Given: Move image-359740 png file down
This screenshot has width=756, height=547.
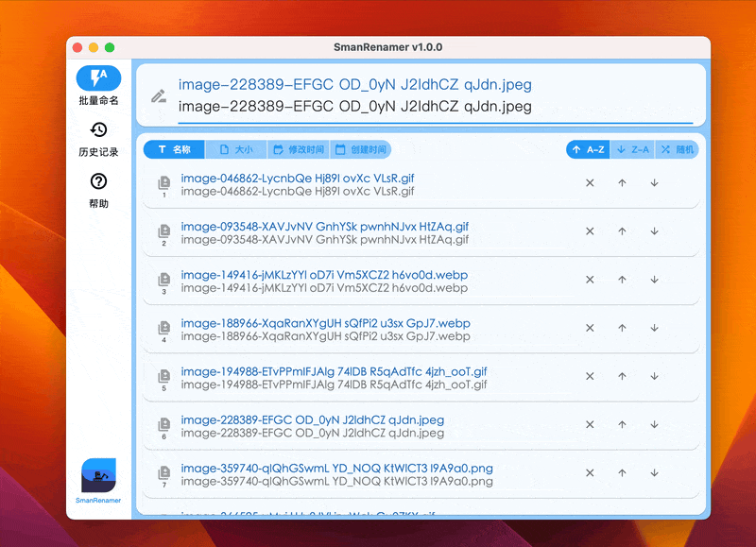Looking at the screenshot, I should tap(654, 473).
